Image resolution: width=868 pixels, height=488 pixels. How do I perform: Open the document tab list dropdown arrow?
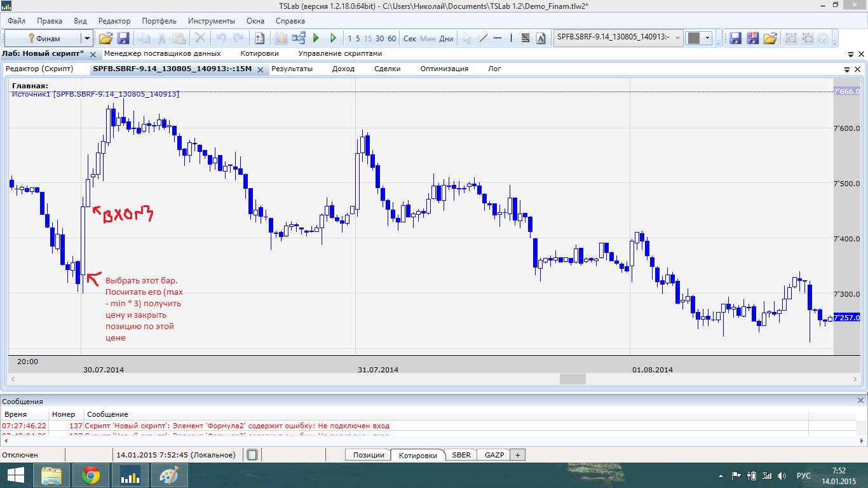tap(852, 54)
